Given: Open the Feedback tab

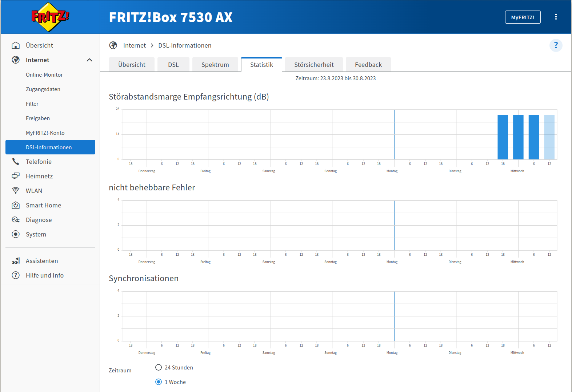Looking at the screenshot, I should [368, 64].
